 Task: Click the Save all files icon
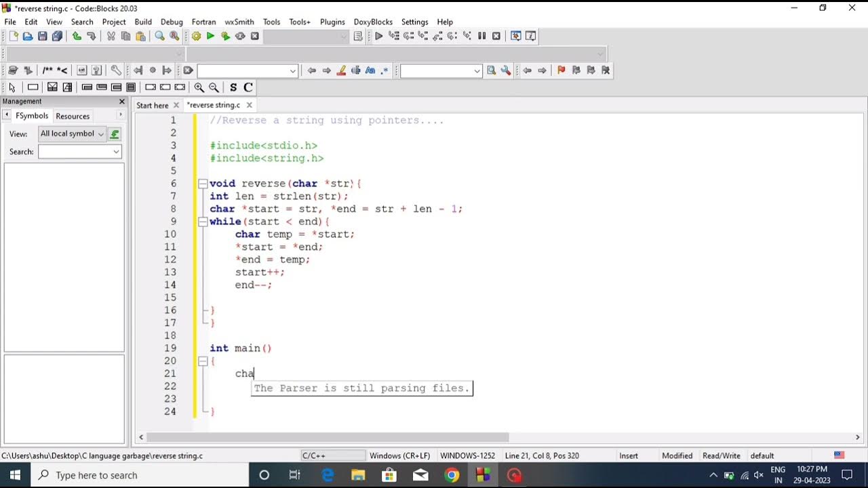pyautogui.click(x=57, y=36)
